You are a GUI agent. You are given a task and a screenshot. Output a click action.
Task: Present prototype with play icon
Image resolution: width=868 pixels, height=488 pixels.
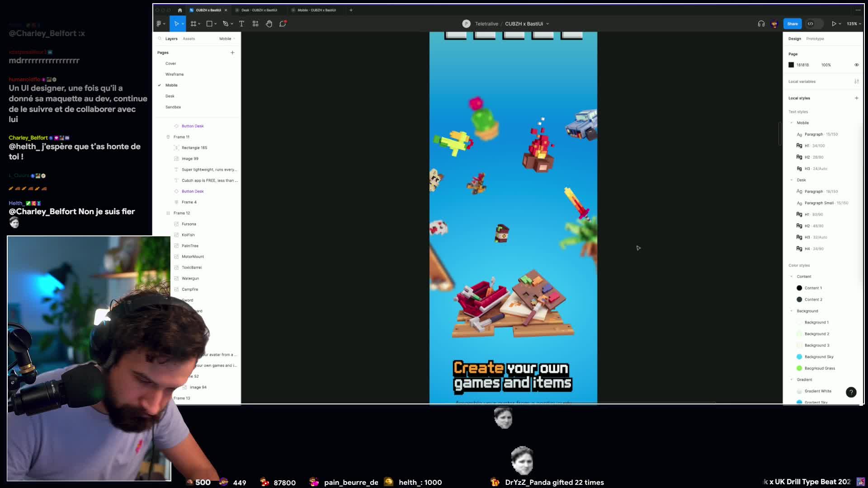(x=834, y=23)
